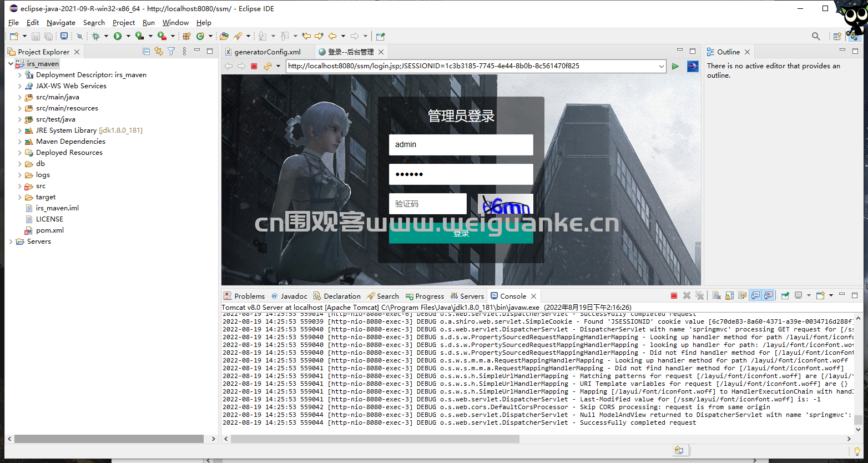The width and height of the screenshot is (868, 463).
Task: Click the Console vertical scrollbar thumb
Action: click(858, 420)
